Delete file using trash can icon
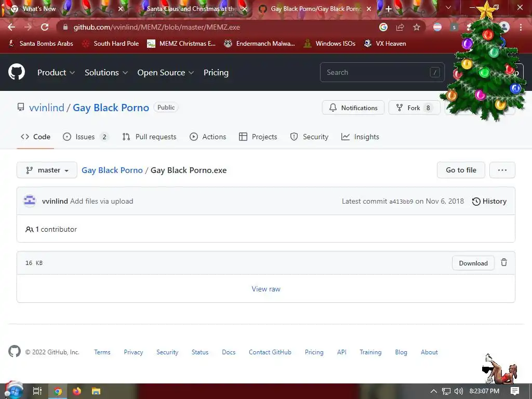532x399 pixels. (x=504, y=262)
